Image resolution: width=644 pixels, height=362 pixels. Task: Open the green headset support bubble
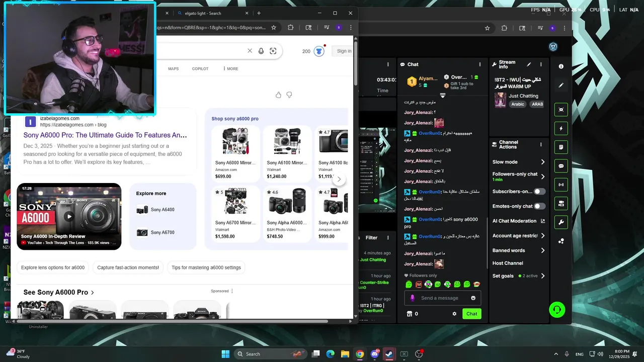pyautogui.click(x=557, y=310)
